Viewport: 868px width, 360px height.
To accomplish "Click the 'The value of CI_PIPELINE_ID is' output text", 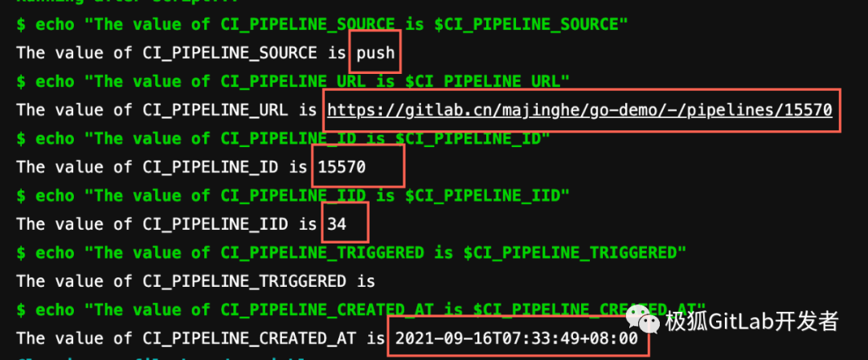I will point(162,166).
